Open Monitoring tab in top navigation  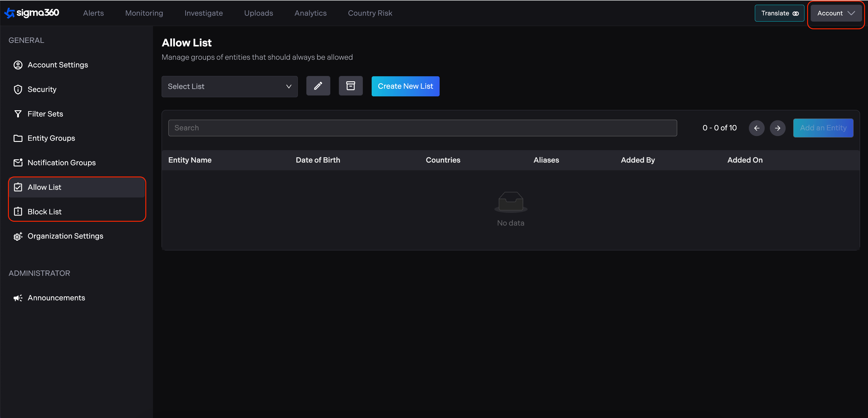pos(144,13)
